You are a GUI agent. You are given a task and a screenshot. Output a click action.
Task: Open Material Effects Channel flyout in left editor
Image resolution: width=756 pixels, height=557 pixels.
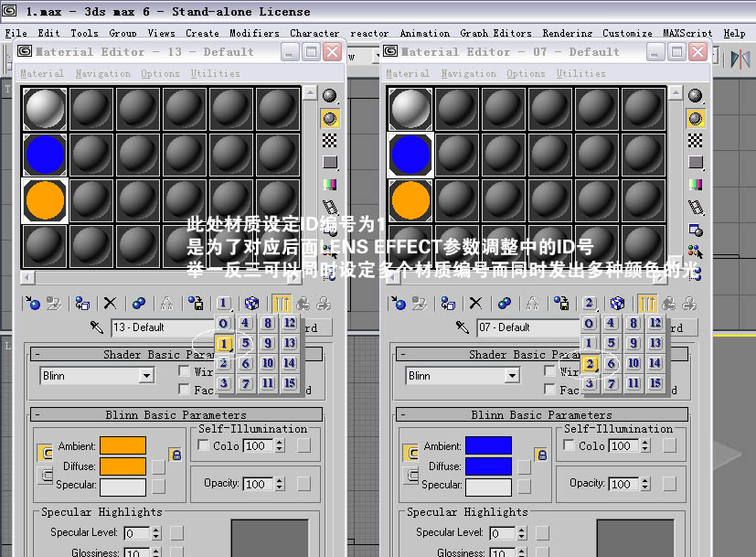pyautogui.click(x=223, y=304)
